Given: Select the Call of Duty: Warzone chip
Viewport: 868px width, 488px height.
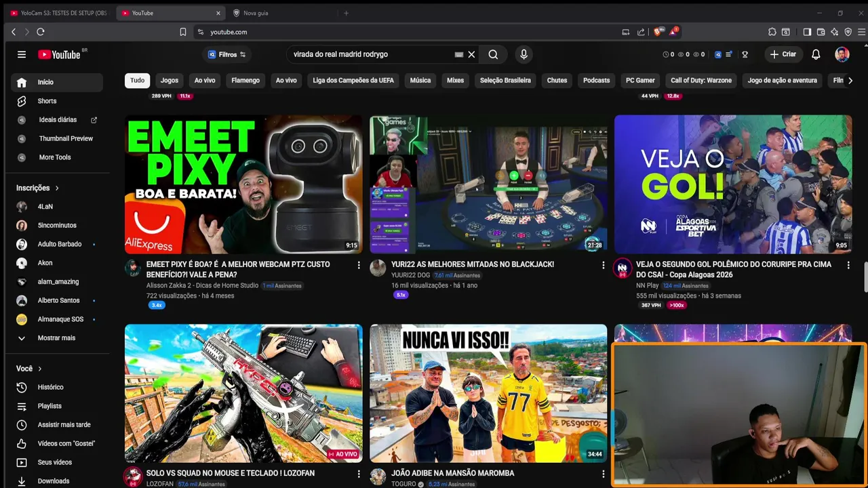Looking at the screenshot, I should pos(701,80).
